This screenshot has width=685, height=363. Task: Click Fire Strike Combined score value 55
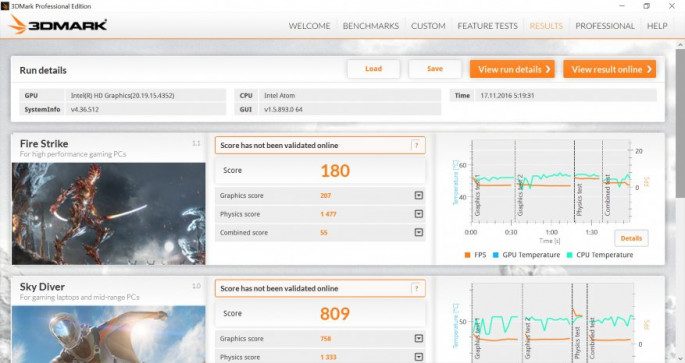(x=324, y=232)
